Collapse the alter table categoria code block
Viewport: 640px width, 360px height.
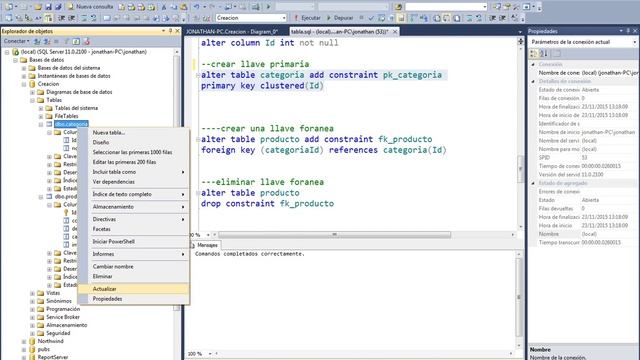(x=198, y=75)
